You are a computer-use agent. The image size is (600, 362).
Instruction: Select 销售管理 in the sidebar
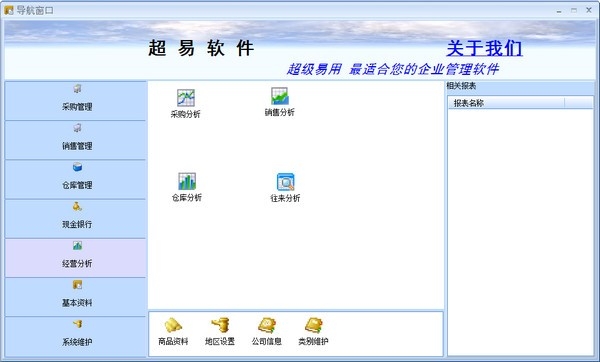click(x=76, y=140)
